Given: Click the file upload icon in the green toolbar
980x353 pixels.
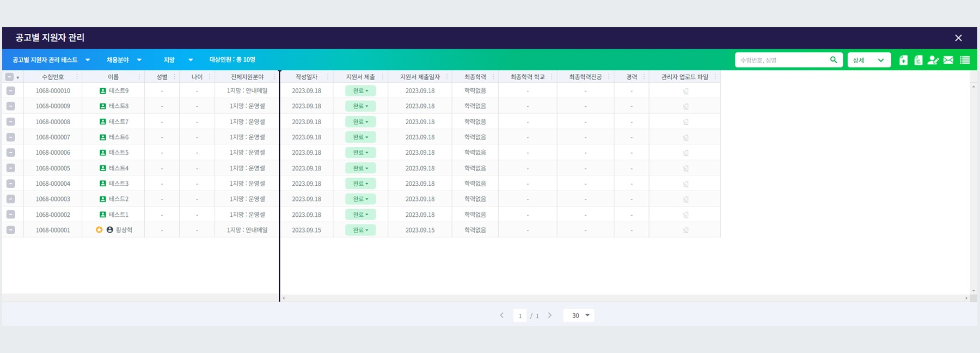Looking at the screenshot, I should click(x=903, y=60).
